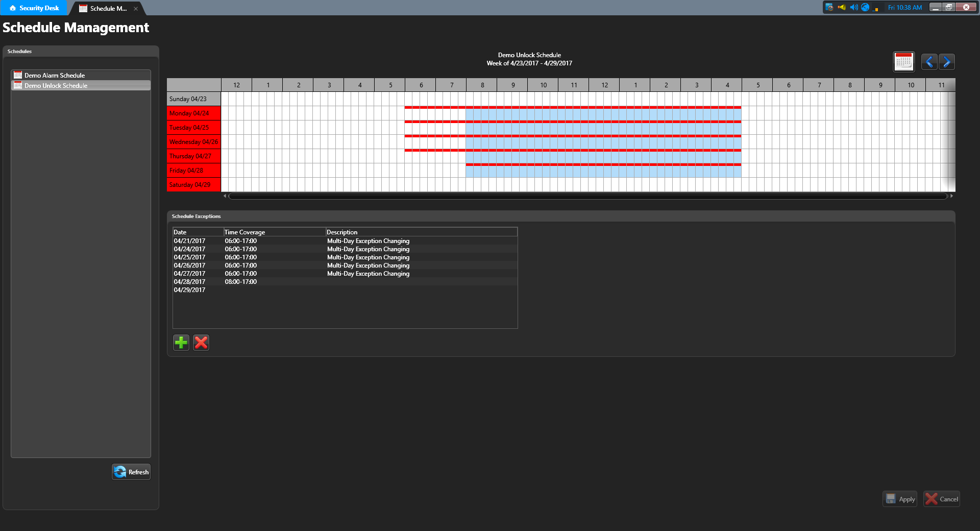Select Demo Alarm Schedule in list

55,75
